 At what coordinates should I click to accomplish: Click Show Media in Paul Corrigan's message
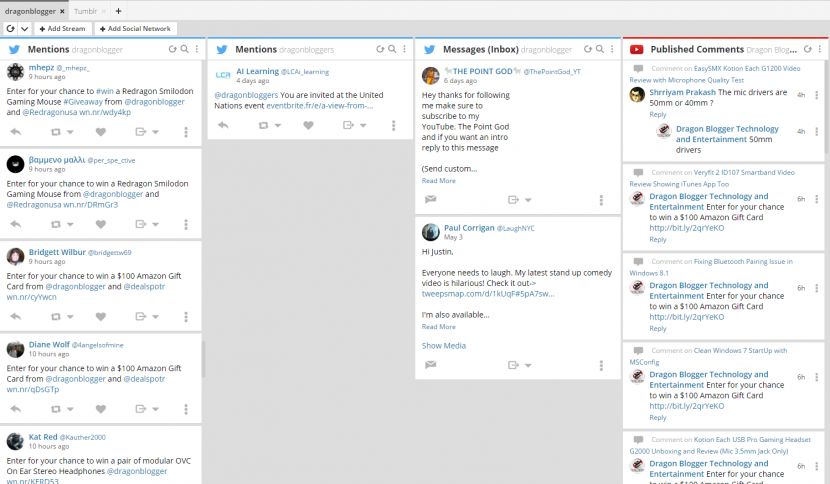(x=444, y=345)
